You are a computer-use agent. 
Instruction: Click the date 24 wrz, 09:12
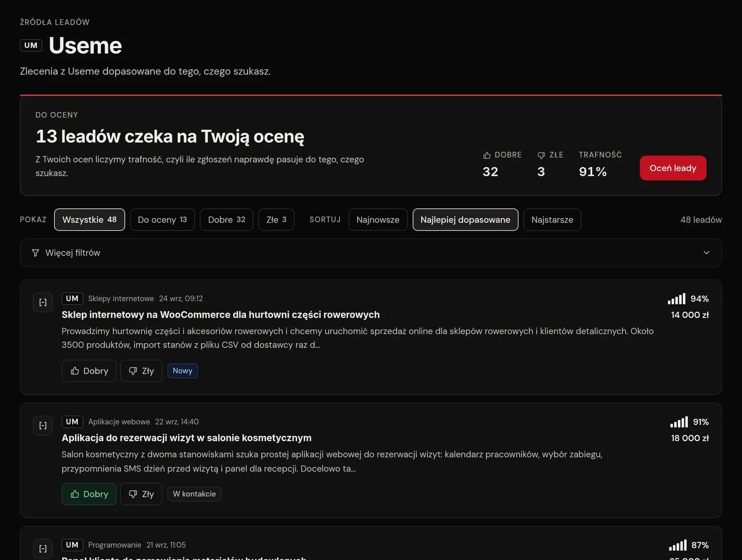181,299
